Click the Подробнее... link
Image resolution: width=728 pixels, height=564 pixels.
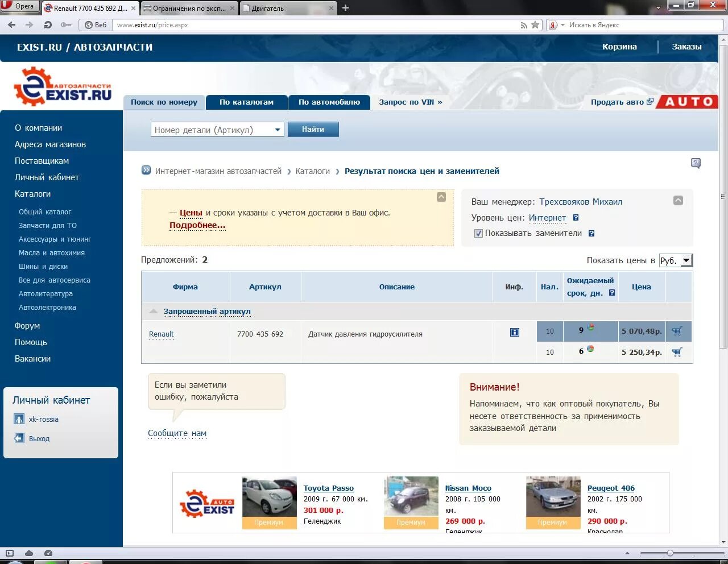tap(197, 225)
